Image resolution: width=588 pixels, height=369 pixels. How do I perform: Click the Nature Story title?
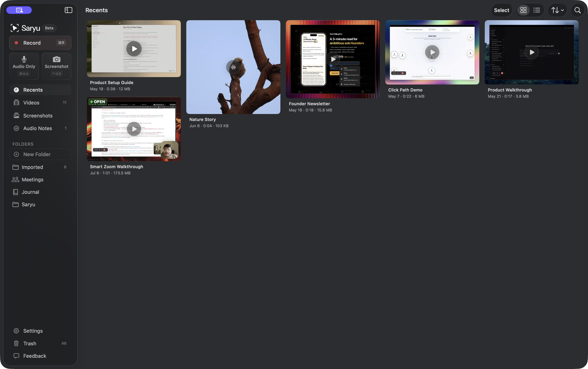pyautogui.click(x=202, y=119)
